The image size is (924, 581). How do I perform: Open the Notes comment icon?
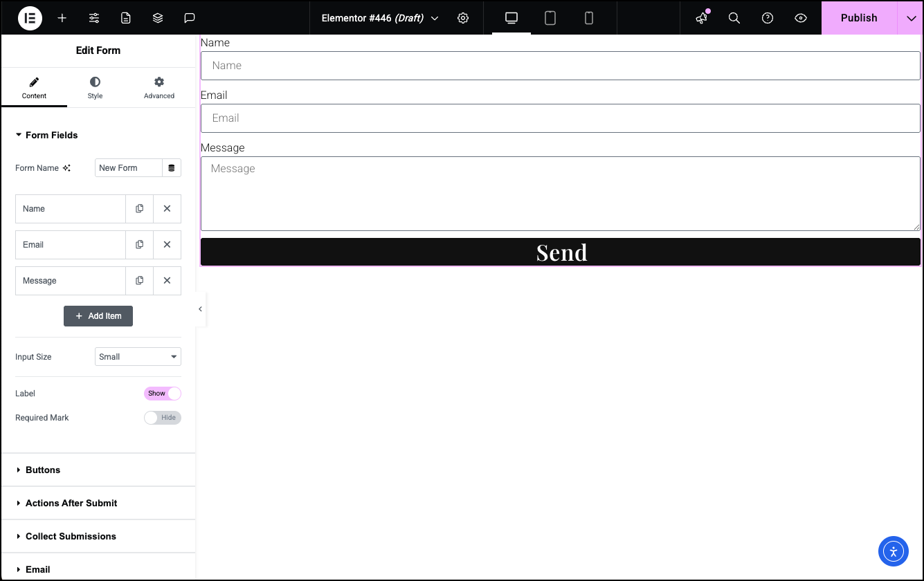(x=190, y=18)
